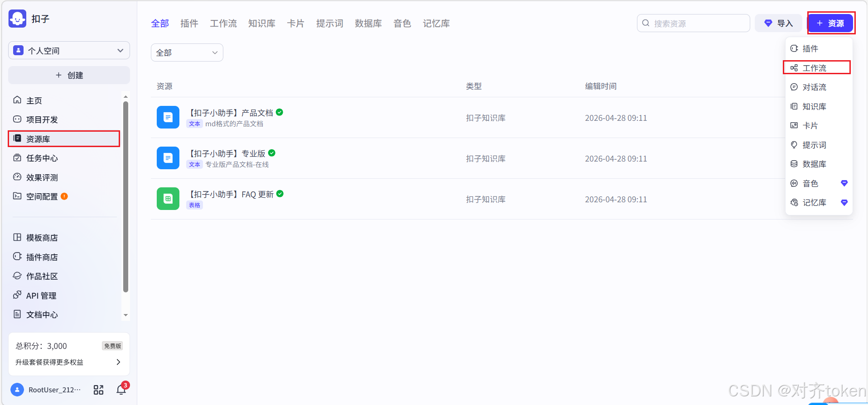Switch to the 卡片 tab
Image resolution: width=868 pixels, height=405 pixels.
point(296,23)
